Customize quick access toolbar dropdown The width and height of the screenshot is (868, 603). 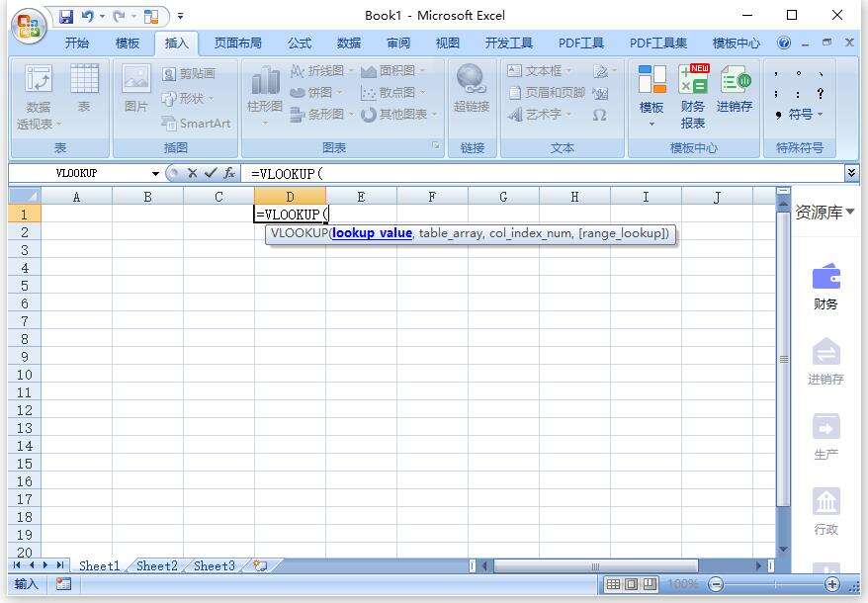181,17
